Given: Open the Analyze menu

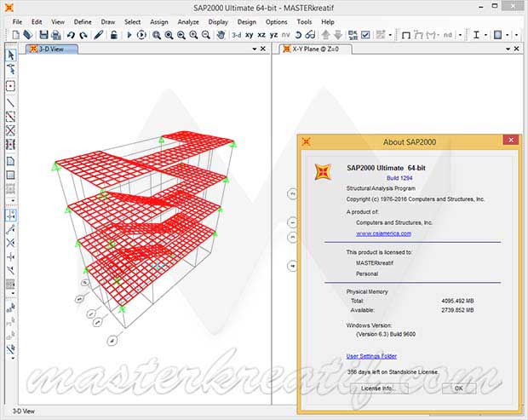Looking at the screenshot, I should click(x=188, y=22).
